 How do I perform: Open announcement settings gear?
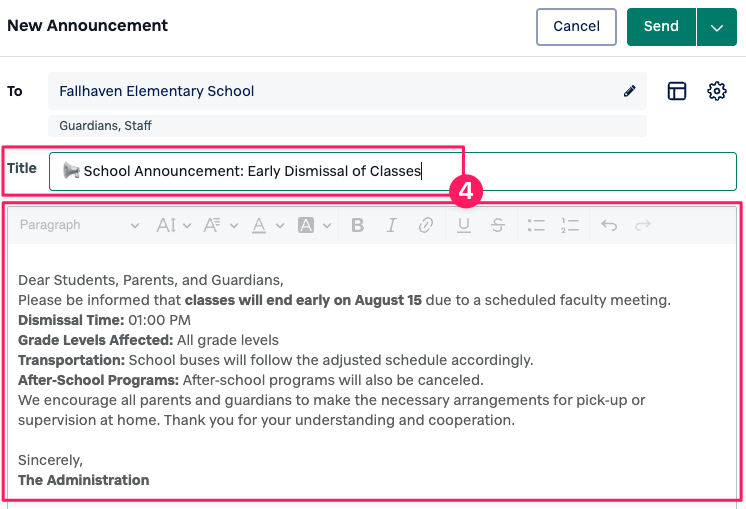pos(716,91)
